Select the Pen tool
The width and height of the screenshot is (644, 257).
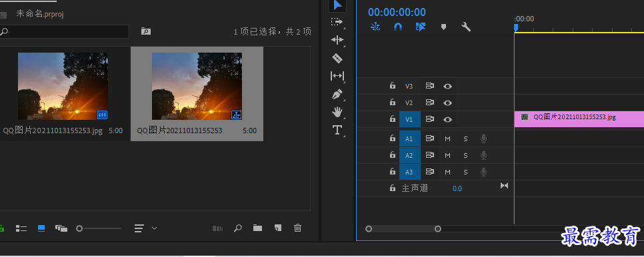(x=337, y=95)
